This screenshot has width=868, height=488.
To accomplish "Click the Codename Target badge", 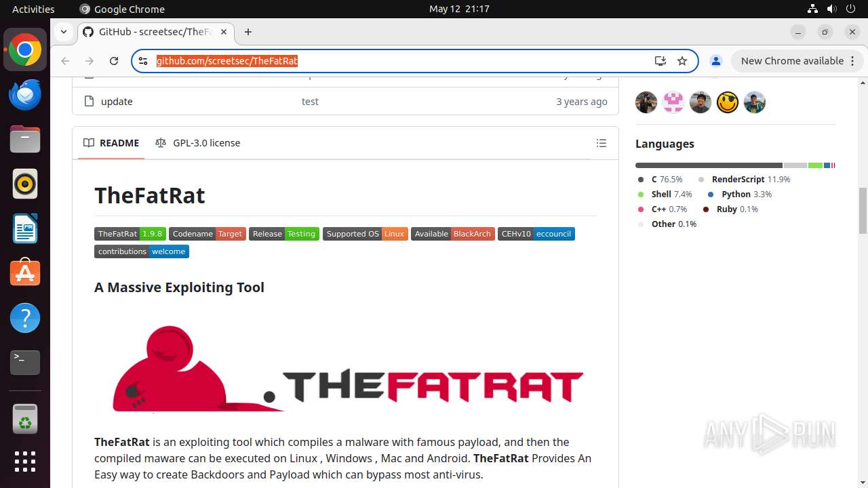I will pos(208,234).
